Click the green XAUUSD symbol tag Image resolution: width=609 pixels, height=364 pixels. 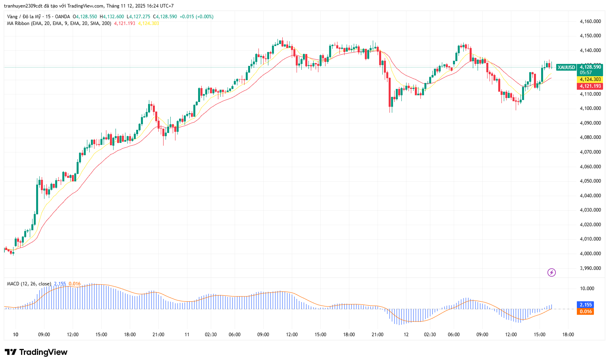coord(566,67)
